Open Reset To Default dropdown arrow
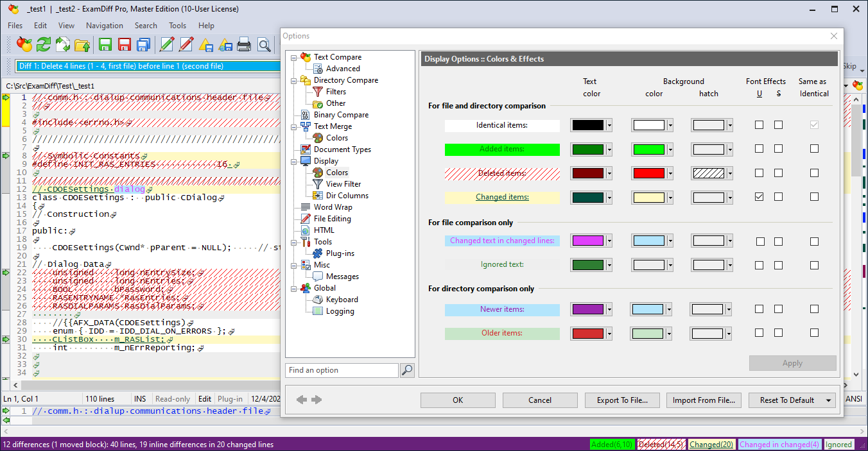 coord(829,400)
